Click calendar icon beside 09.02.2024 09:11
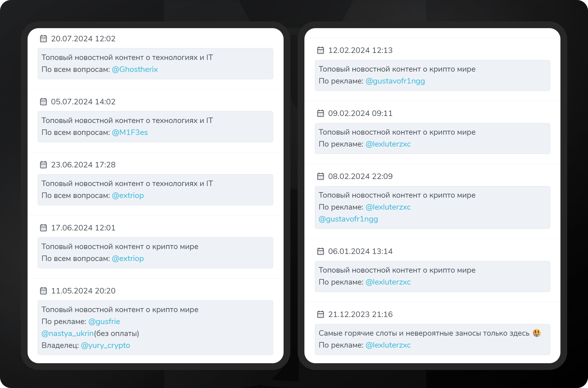This screenshot has height=388, width=588. click(320, 113)
